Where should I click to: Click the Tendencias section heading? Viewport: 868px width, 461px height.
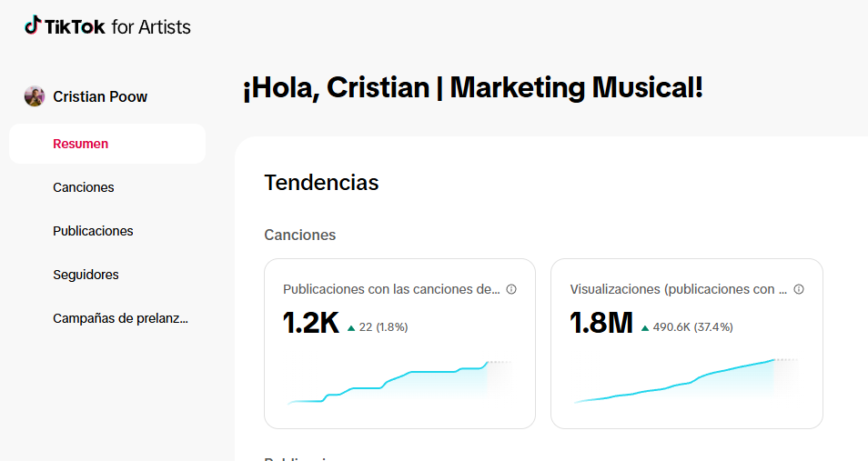pyautogui.click(x=321, y=183)
